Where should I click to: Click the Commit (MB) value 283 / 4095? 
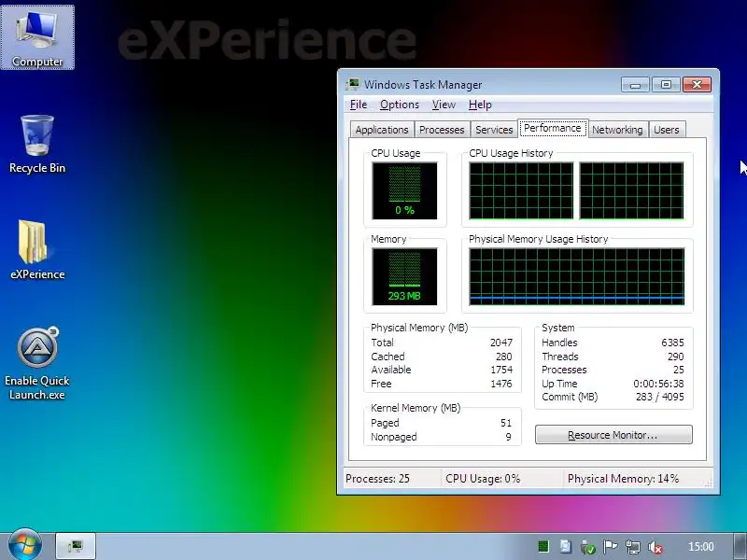[660, 398]
